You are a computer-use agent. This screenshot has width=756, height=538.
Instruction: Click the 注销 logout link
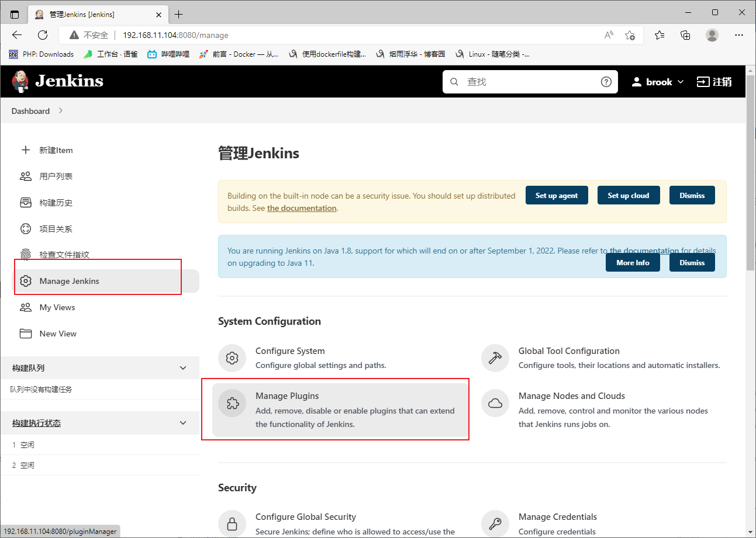click(x=714, y=82)
